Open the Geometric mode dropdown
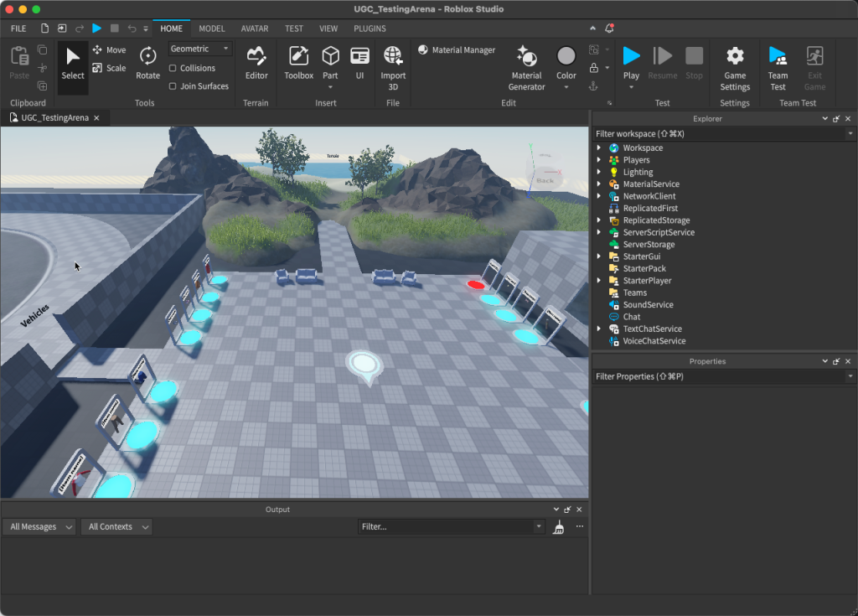 pyautogui.click(x=200, y=49)
